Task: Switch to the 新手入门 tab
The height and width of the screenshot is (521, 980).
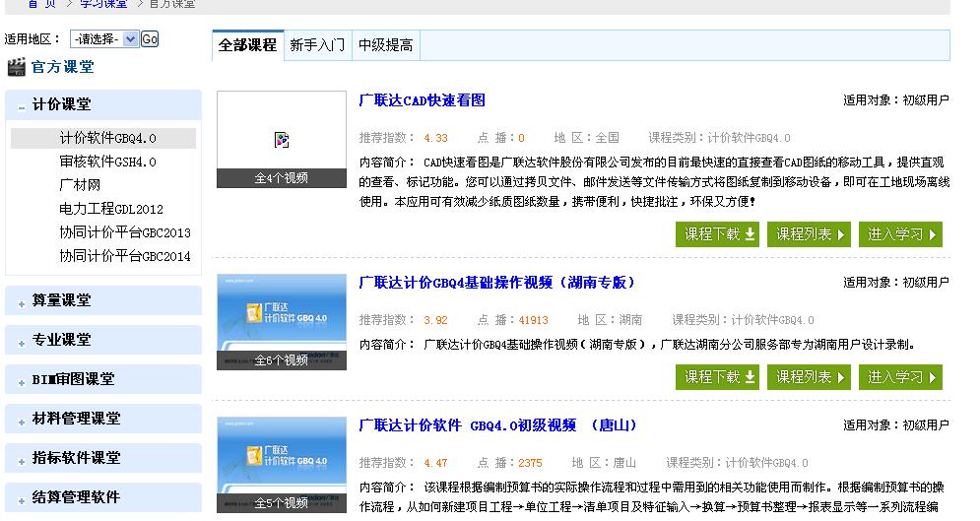Action: click(317, 45)
